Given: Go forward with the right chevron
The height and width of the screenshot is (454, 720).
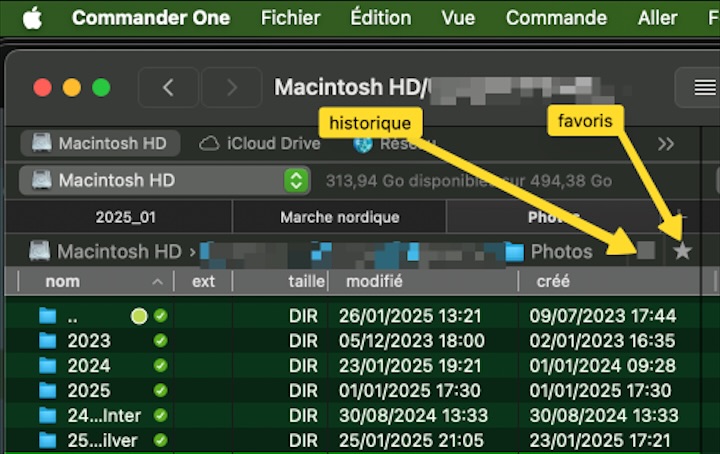Looking at the screenshot, I should 233,88.
